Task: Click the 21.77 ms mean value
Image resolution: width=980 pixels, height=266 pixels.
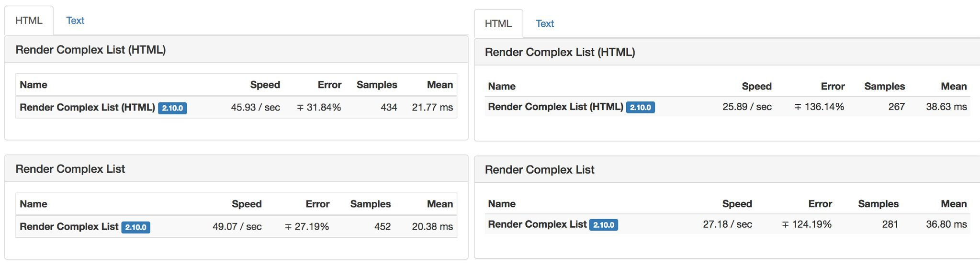Action: coord(432,108)
